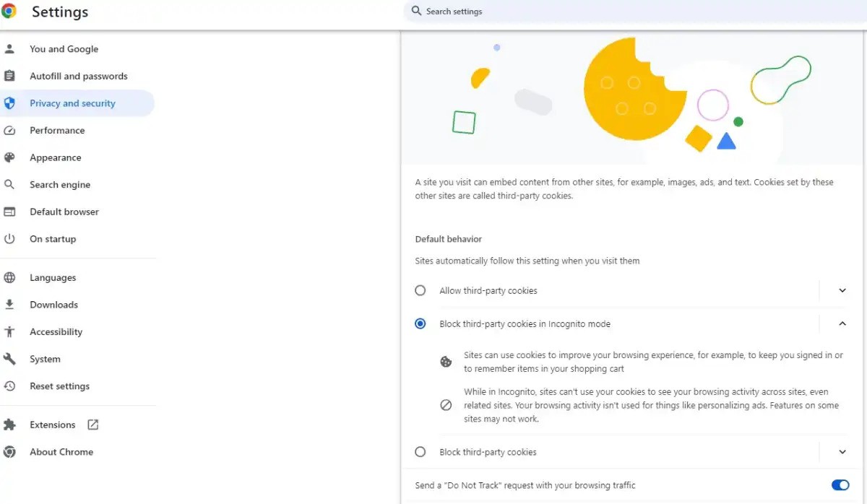Click the Settings page title

(x=60, y=12)
